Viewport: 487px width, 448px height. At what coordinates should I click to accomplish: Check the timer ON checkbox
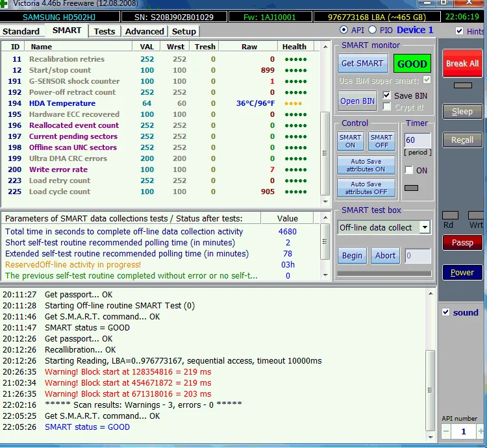tap(408, 170)
